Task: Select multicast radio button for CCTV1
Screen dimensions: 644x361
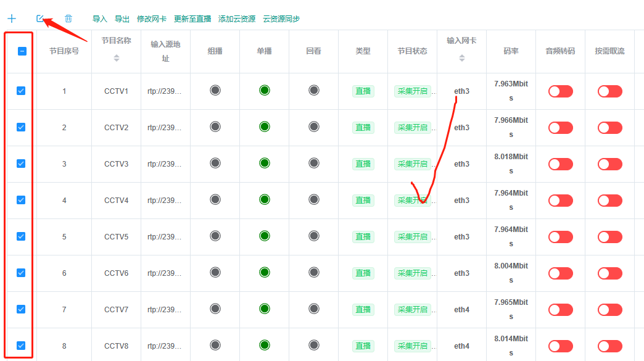Action: click(215, 91)
